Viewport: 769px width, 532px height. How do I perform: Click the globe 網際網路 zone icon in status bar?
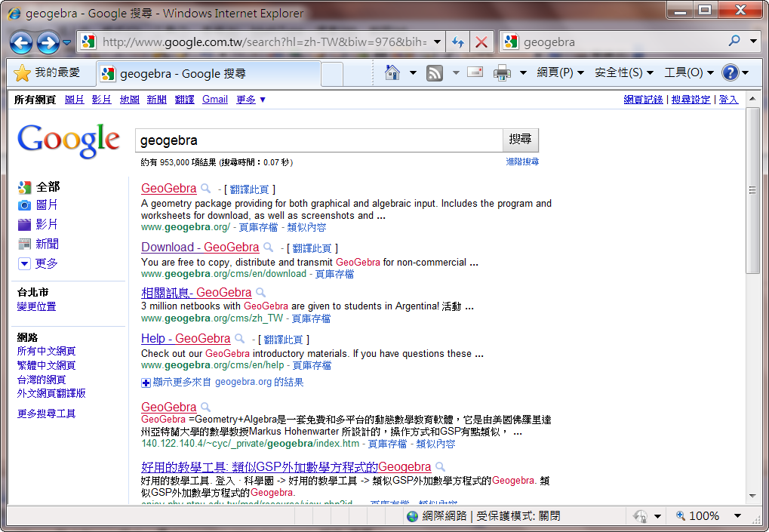pos(413,516)
